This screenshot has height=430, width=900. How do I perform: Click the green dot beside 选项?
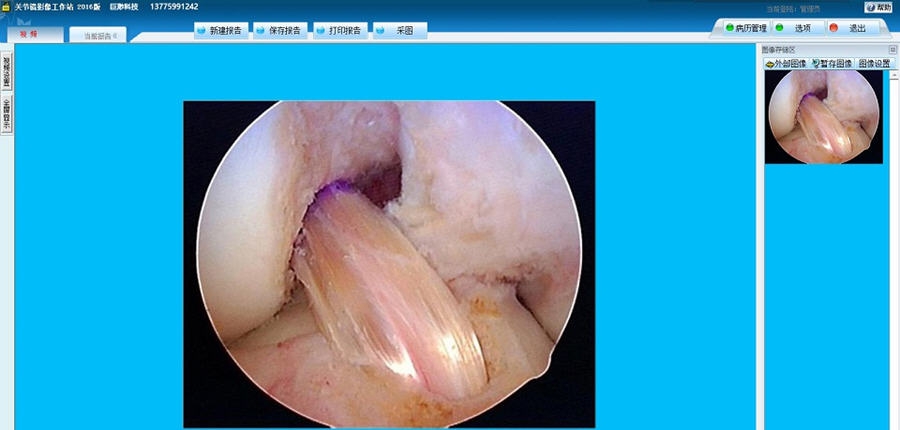click(779, 27)
